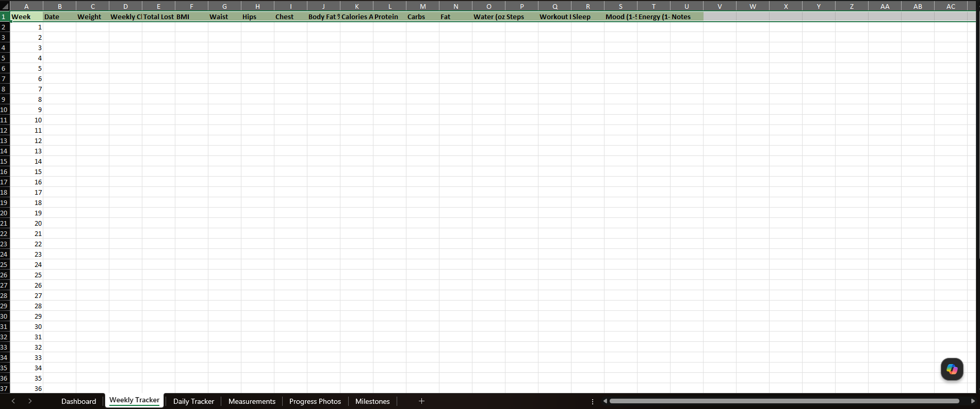Click the 'Fat' header cell in column N
The image size is (980, 409).
click(455, 17)
